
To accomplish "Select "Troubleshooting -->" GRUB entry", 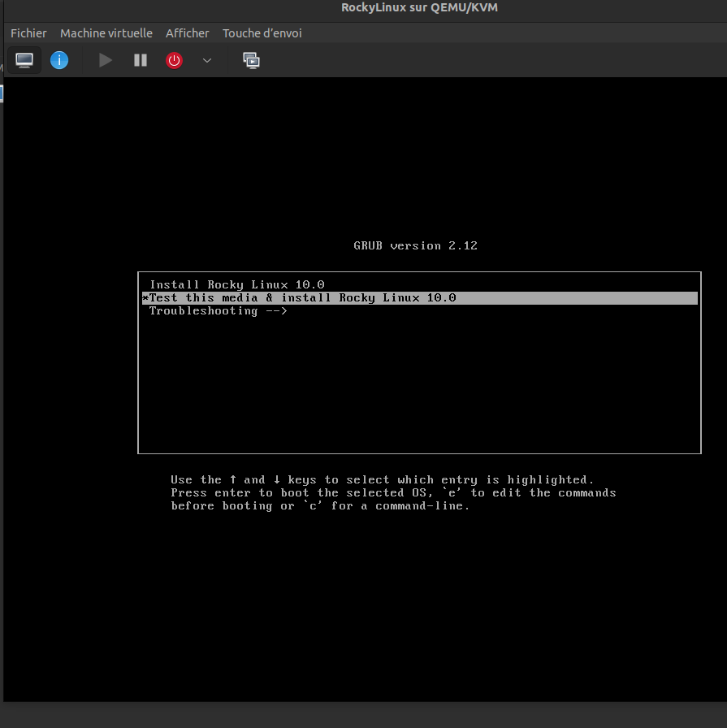I will click(x=420, y=311).
